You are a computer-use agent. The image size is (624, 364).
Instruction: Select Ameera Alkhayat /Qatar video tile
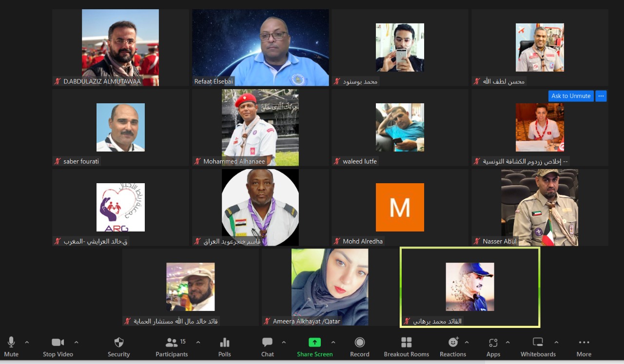pos(330,287)
